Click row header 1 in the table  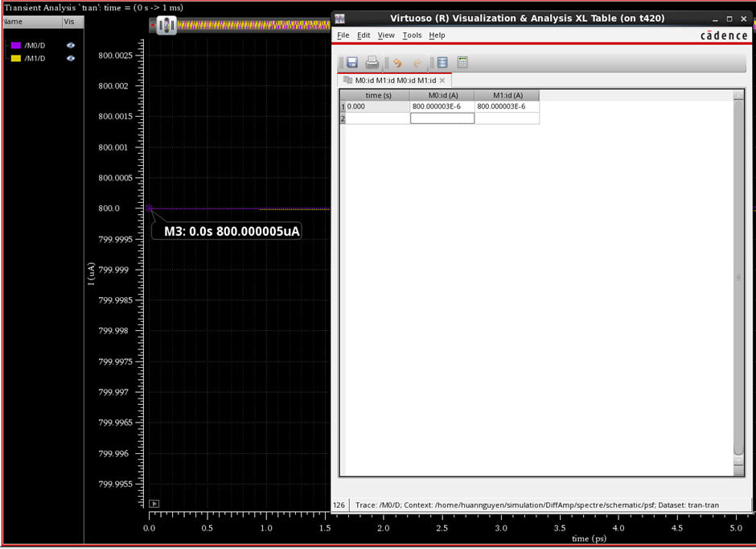(343, 106)
